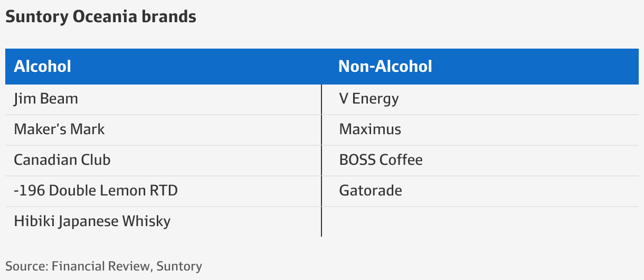The image size is (644, 280).
Task: Select the Maker's Mark row
Action: 322,129
